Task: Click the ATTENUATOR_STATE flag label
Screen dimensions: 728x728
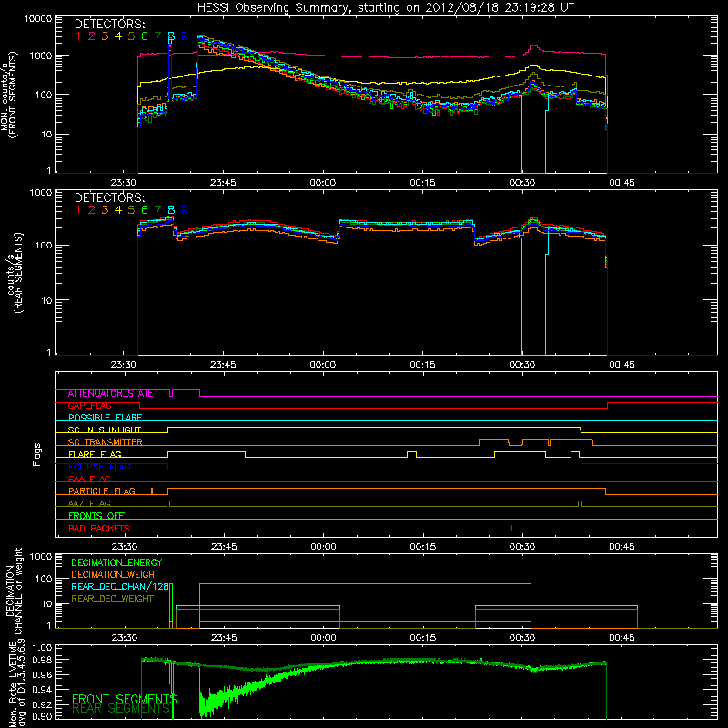Action: 110,393
